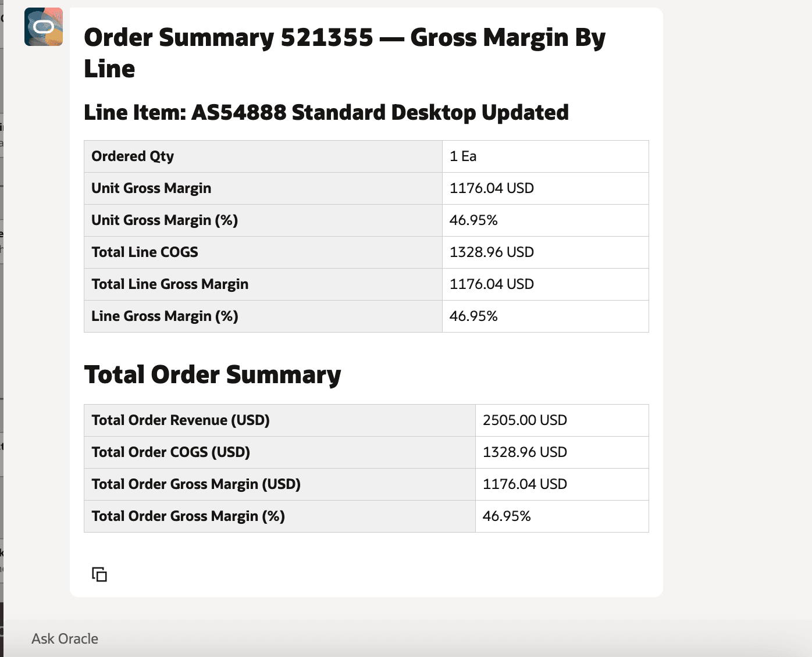812x657 pixels.
Task: Click the Total Order COGS (USD) label
Action: coord(170,452)
